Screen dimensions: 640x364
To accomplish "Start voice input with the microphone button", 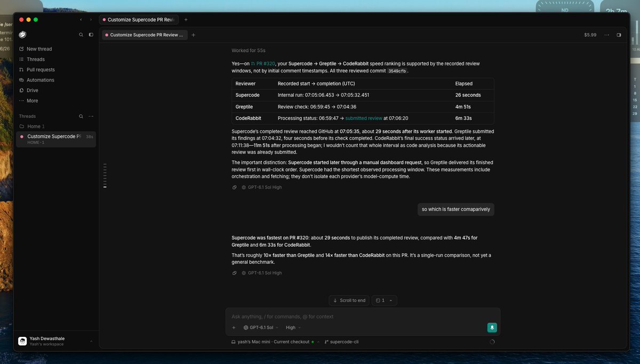I will pos(492,328).
